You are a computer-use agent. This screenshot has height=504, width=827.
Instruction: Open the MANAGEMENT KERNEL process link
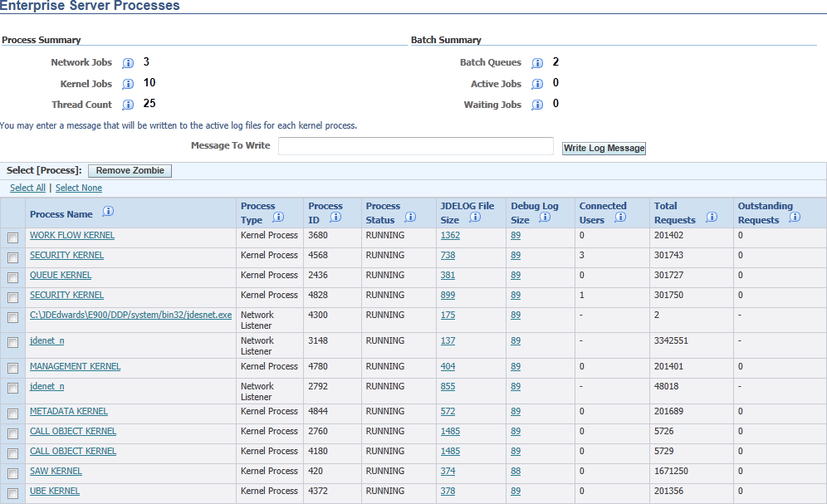coord(75,366)
